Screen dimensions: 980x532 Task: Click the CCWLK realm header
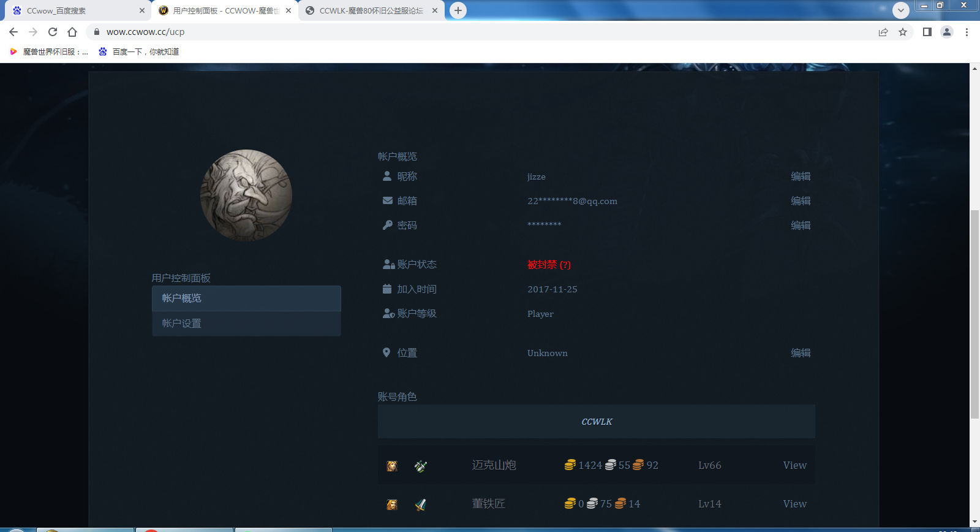(597, 422)
